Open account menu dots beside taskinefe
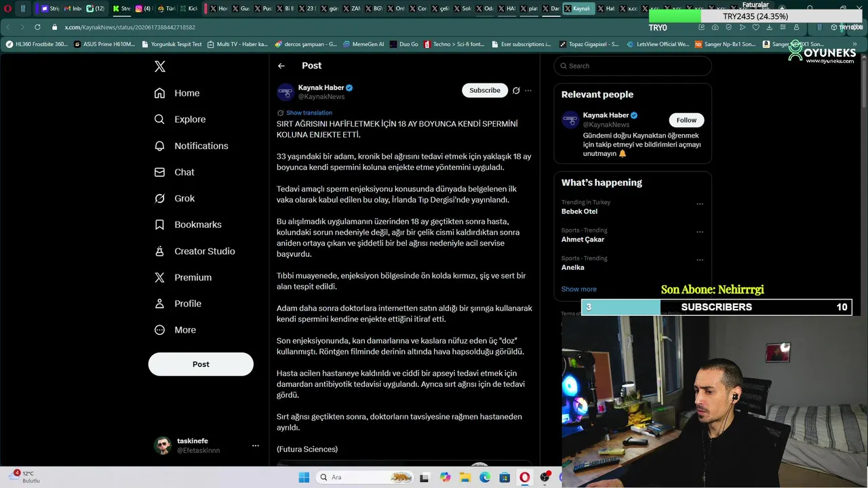The width and height of the screenshot is (868, 488). point(256,445)
